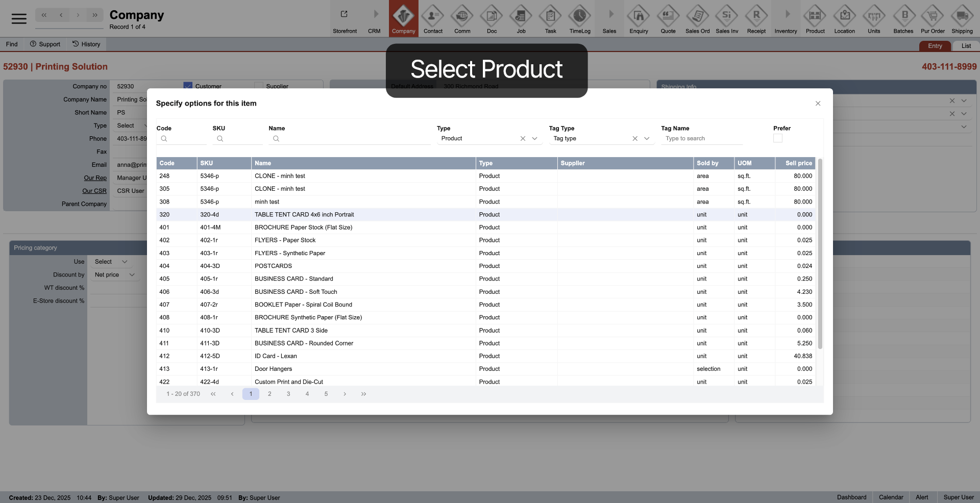Open the Quote module icon

(668, 16)
